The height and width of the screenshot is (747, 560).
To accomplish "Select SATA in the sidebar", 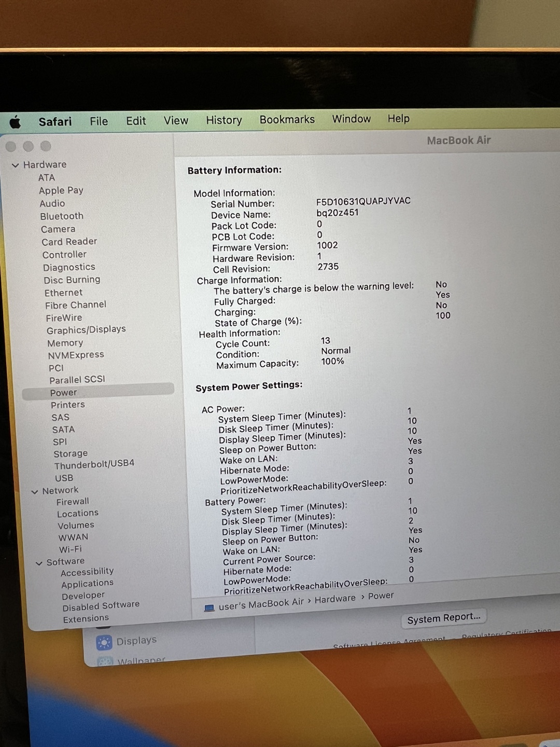I will [63, 430].
